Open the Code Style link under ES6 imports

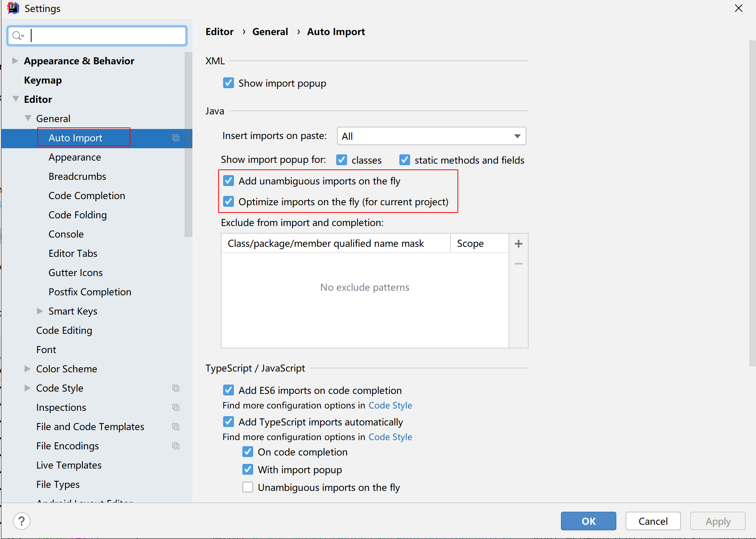(x=390, y=405)
